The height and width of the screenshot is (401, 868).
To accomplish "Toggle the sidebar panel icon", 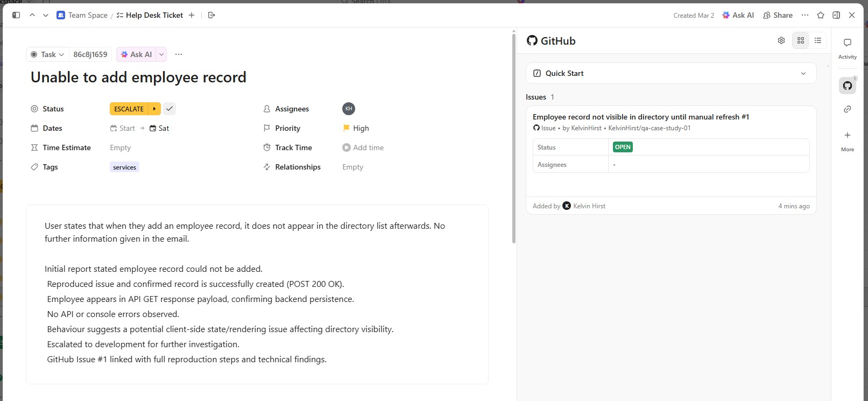I will (x=16, y=15).
